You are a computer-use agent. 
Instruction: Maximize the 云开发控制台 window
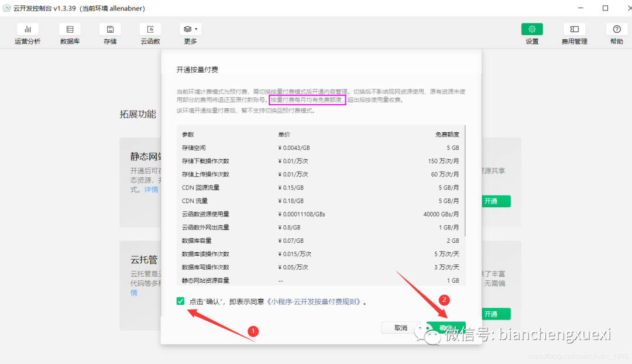606,8
